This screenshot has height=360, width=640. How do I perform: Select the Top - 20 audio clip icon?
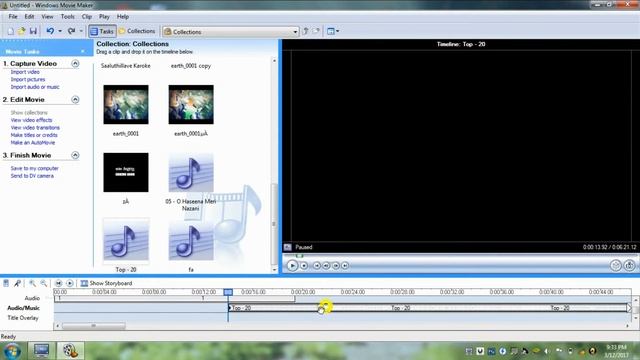[126, 241]
